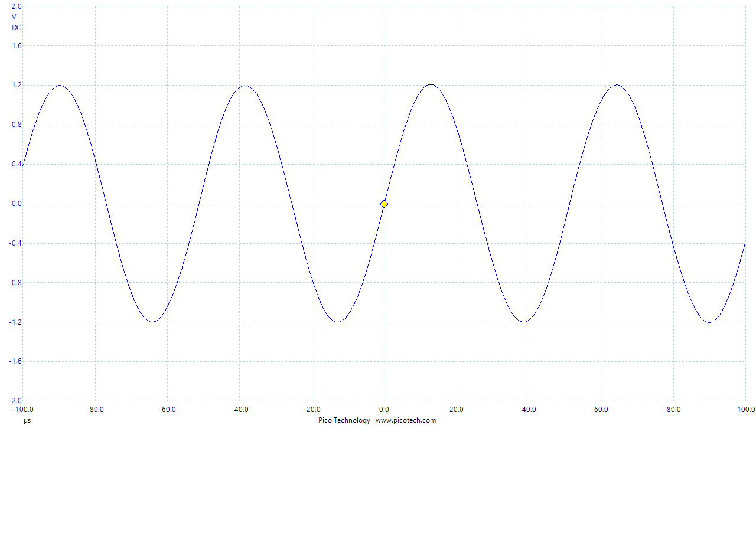756x536 pixels.
Task: Click the 40.0 time axis label
Action: click(x=529, y=409)
